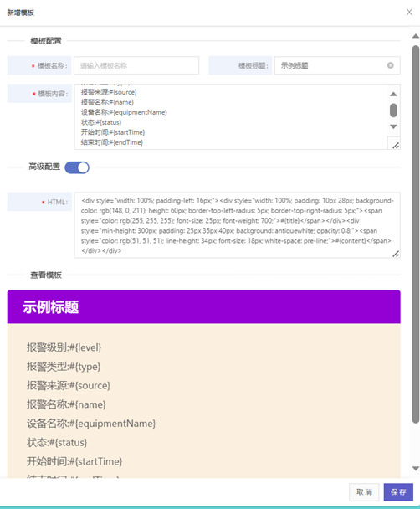Image resolution: width=420 pixels, height=509 pixels.
Task: Click the resize handle of the 模板内容 textarea
Action: pyautogui.click(x=396, y=146)
